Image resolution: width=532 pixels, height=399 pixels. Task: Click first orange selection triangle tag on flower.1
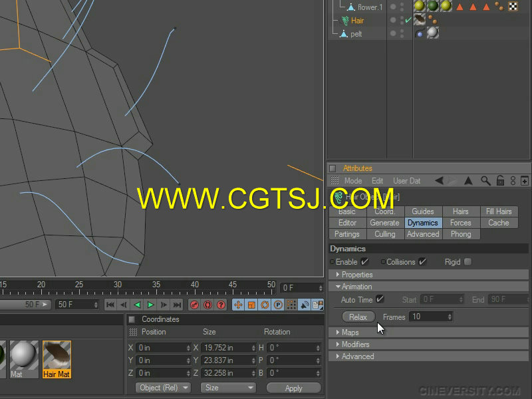460,7
